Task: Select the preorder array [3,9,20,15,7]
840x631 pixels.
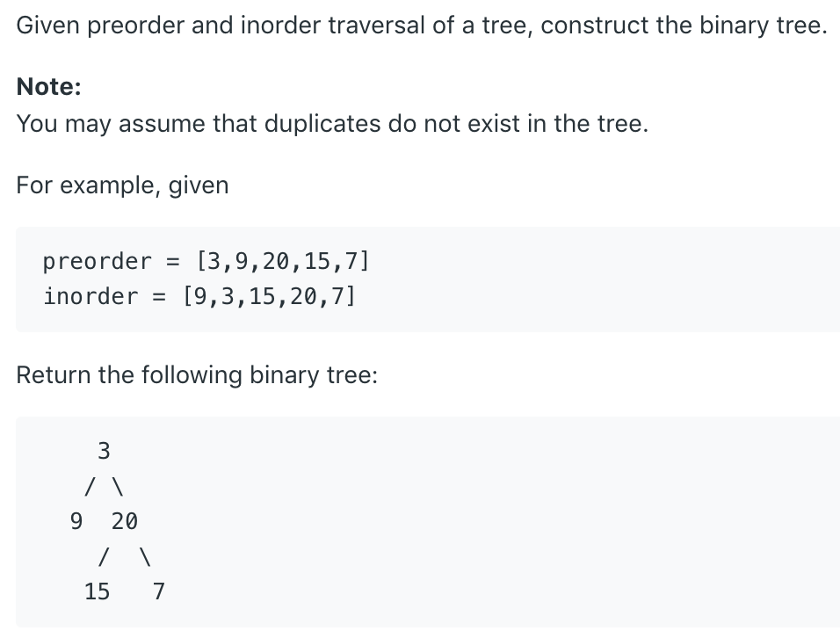Action: pyautogui.click(x=283, y=261)
